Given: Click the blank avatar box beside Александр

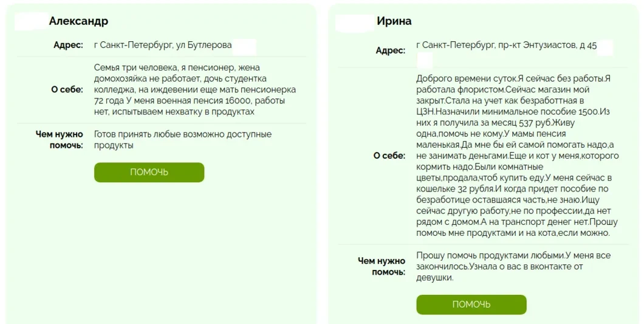Looking at the screenshot, I should (x=32, y=21).
